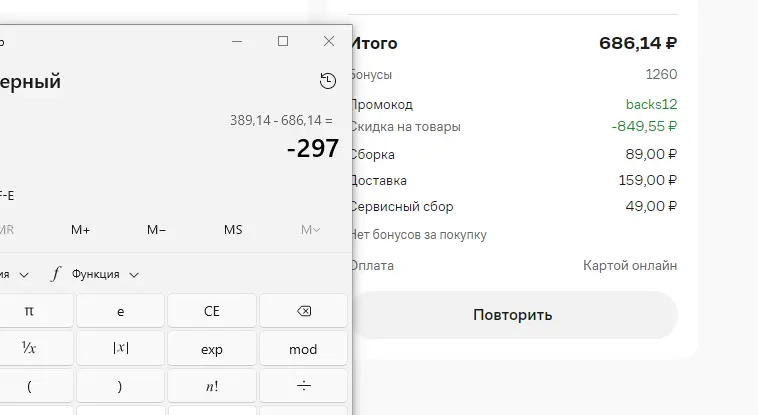Click the e constant key
758x415 pixels.
coord(120,311)
